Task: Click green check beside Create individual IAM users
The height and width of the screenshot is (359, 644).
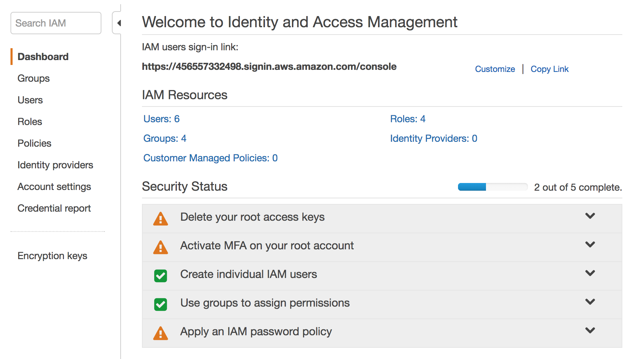Action: [x=160, y=276]
